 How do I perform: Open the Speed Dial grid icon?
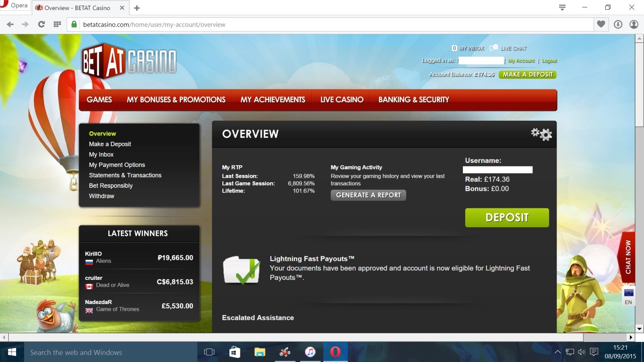(x=57, y=25)
